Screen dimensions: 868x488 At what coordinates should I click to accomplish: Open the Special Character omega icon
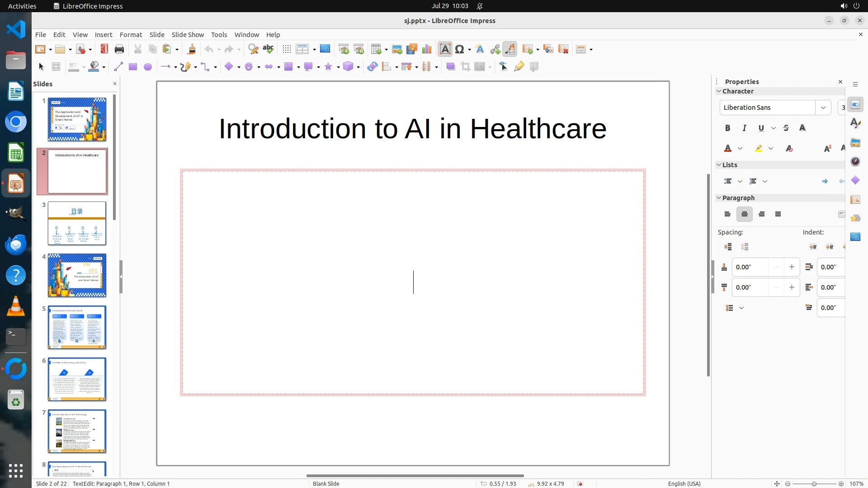coord(459,49)
